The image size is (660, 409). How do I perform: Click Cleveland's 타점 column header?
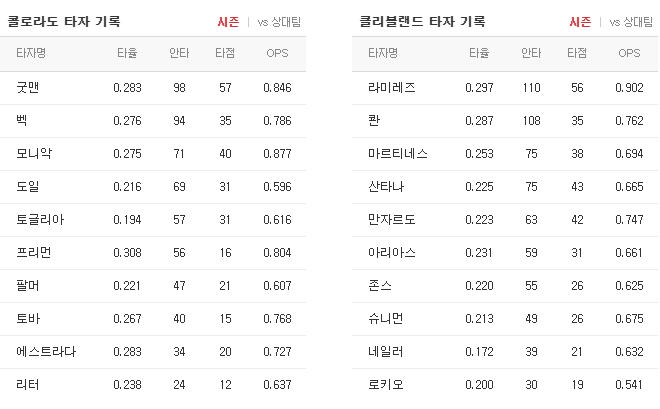(x=577, y=53)
